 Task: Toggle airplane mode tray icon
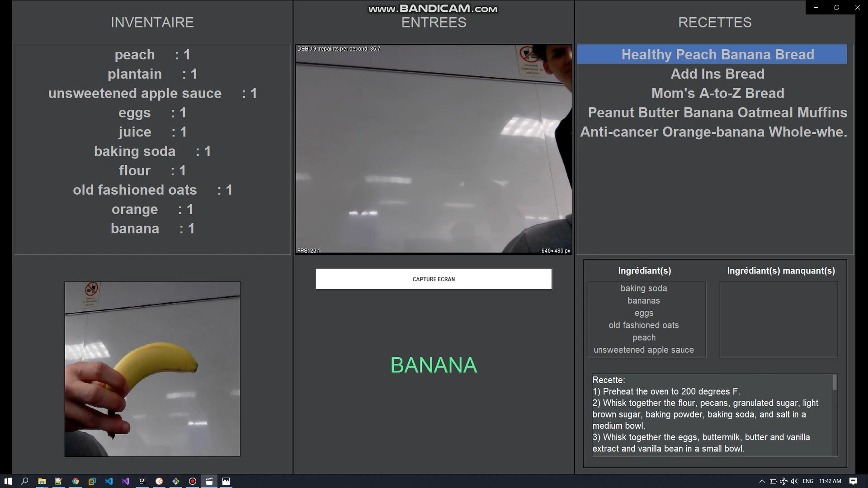click(783, 481)
